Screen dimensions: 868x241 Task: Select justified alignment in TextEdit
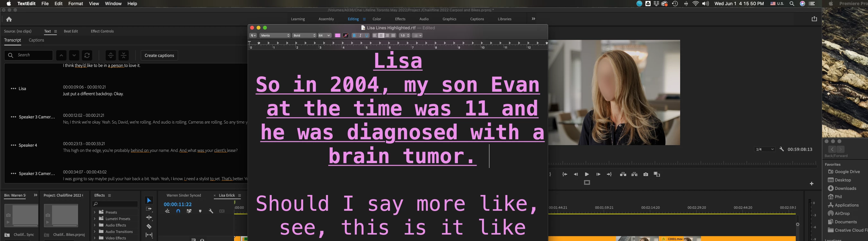tap(393, 35)
